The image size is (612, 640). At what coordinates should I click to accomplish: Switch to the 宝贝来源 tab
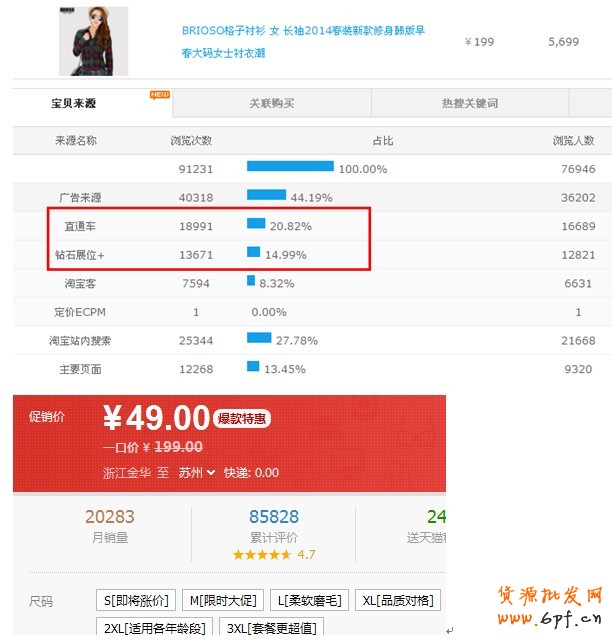tap(75, 103)
